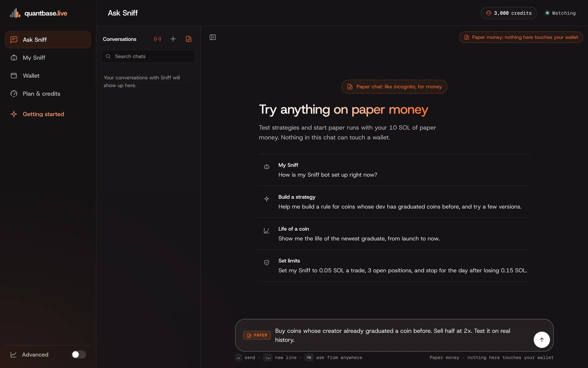Click the Watching status indicator
The image size is (588, 368).
pyautogui.click(x=561, y=13)
